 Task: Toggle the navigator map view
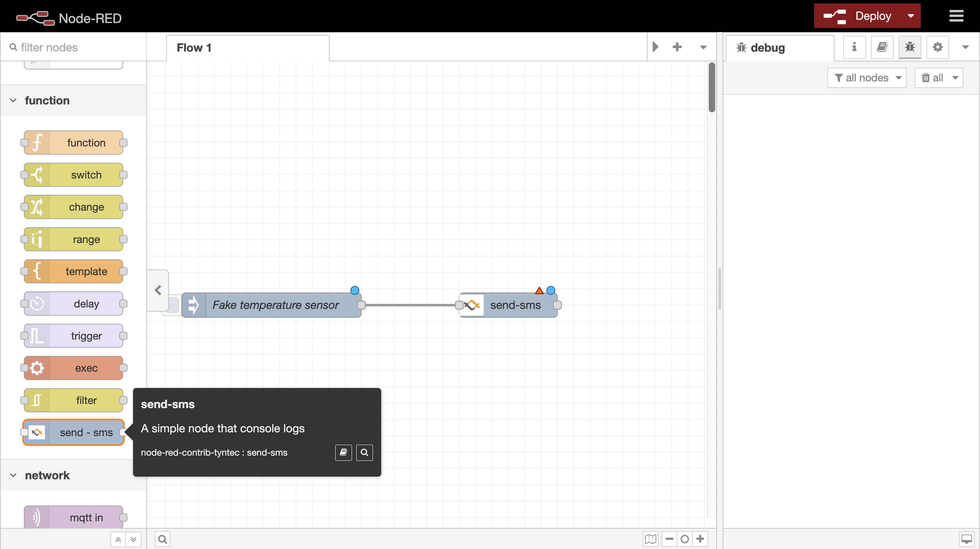(x=650, y=539)
